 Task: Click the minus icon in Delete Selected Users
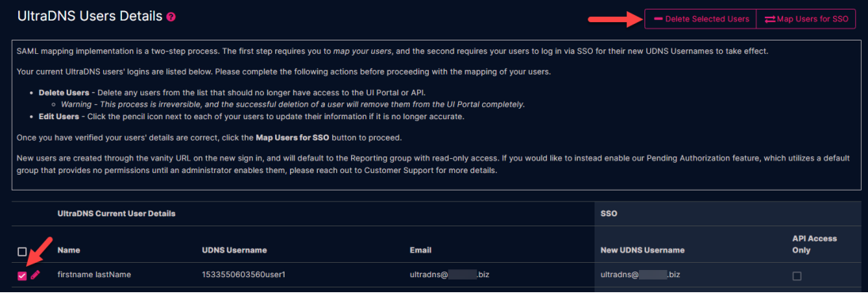[x=658, y=19]
